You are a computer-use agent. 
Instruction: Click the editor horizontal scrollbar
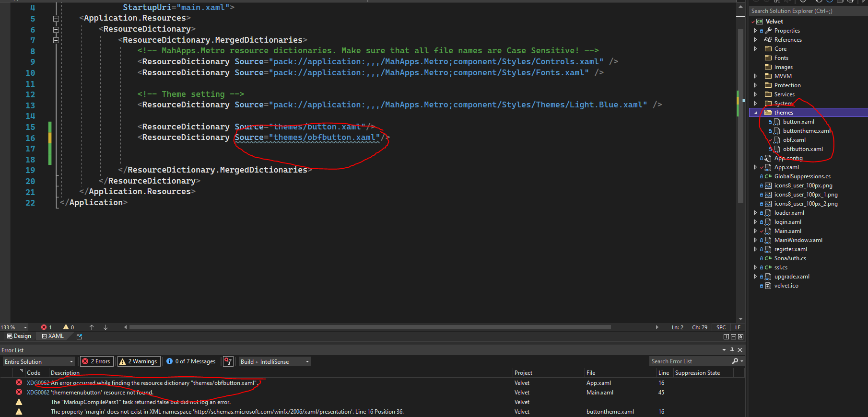[370, 327]
